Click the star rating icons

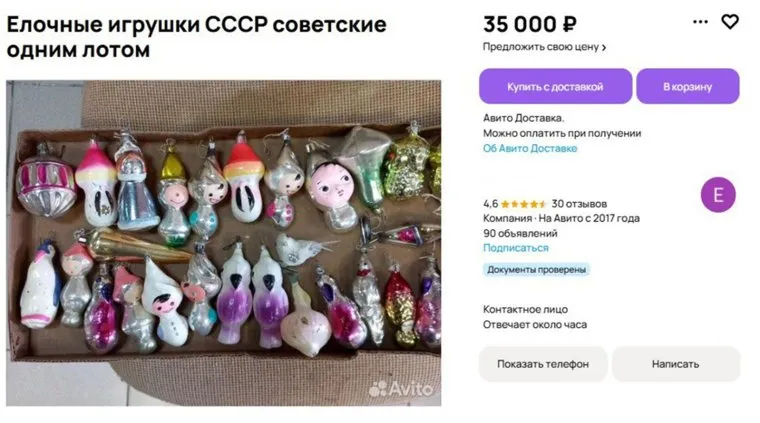coord(523,204)
